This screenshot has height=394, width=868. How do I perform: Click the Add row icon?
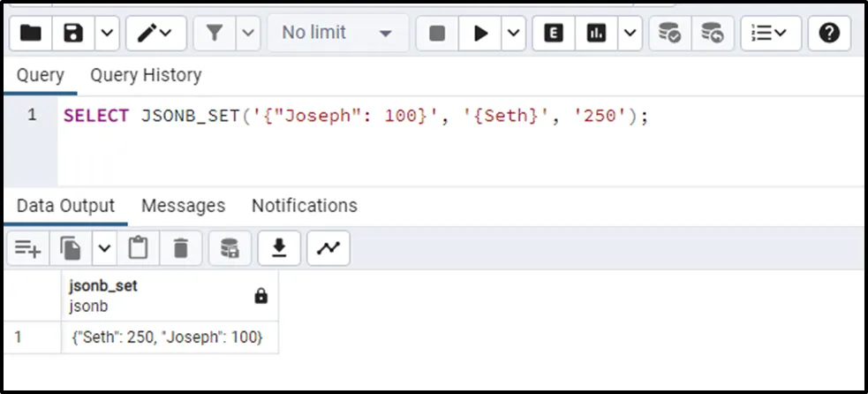[28, 248]
